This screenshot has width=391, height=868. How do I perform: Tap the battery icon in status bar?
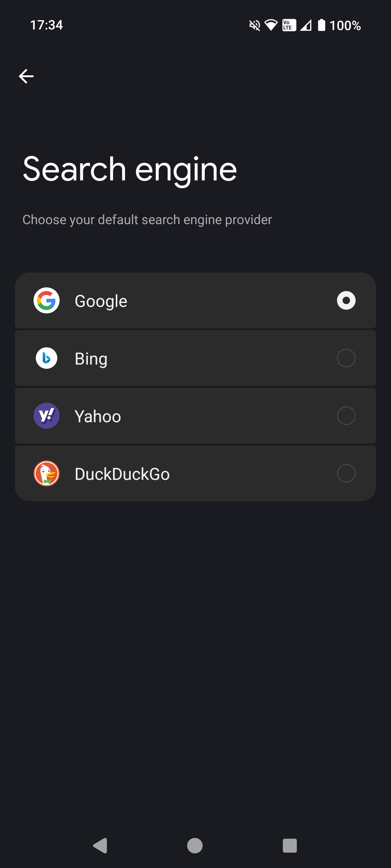[x=321, y=25]
